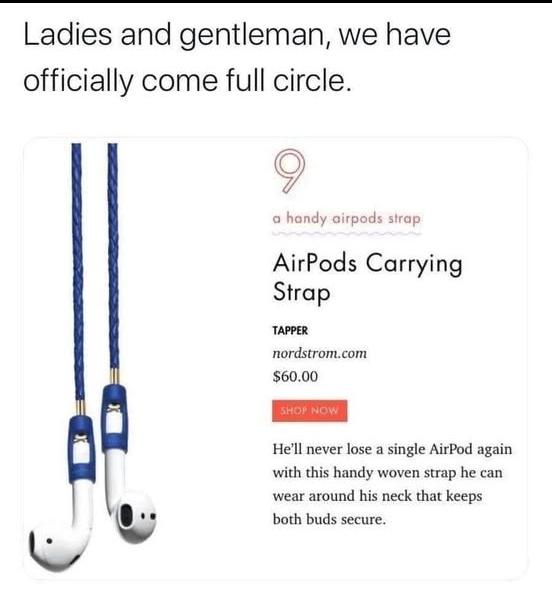552x592 pixels.
Task: Click the 'He'll never lose a single AirPod' description
Action: (x=392, y=449)
